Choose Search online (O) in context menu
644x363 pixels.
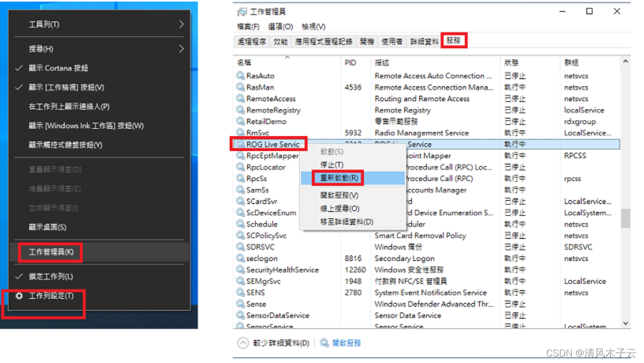[x=340, y=209]
